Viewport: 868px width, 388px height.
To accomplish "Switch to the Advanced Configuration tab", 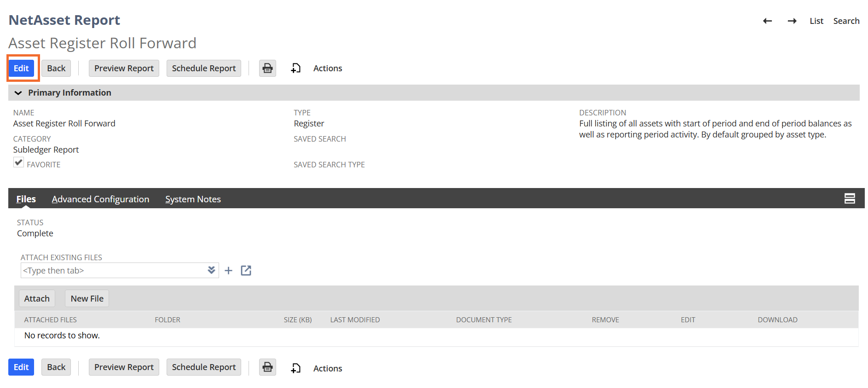I will pyautogui.click(x=100, y=199).
